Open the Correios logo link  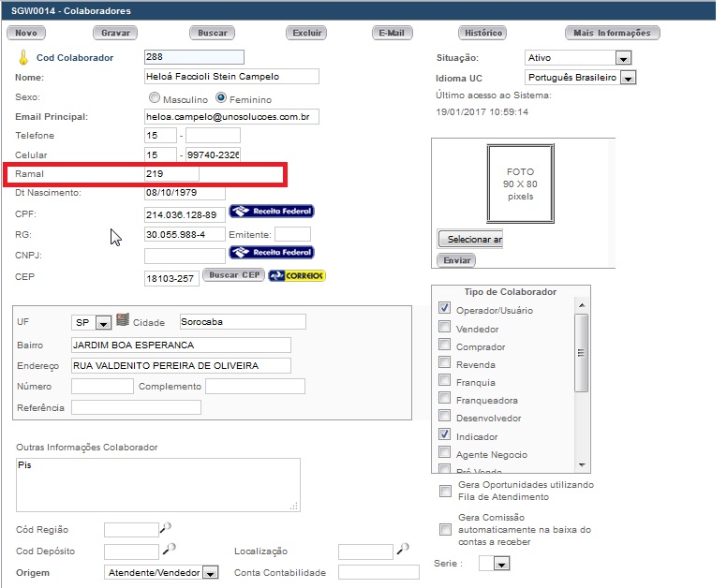297,276
